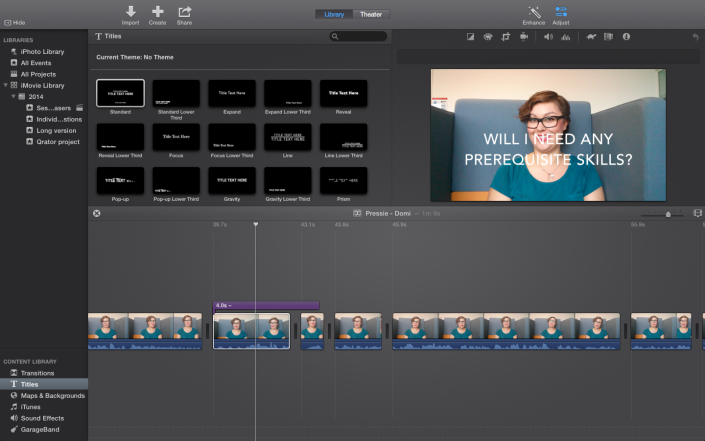Switch to the Theater tab
The image size is (705, 441).
click(371, 14)
